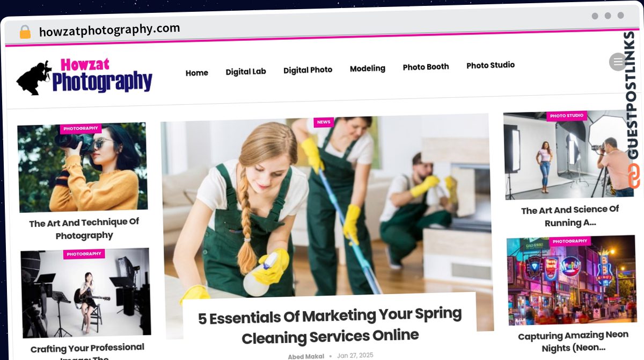Image resolution: width=644 pixels, height=360 pixels.
Task: Click the guitar studio shoot thumbnail
Action: (x=86, y=293)
